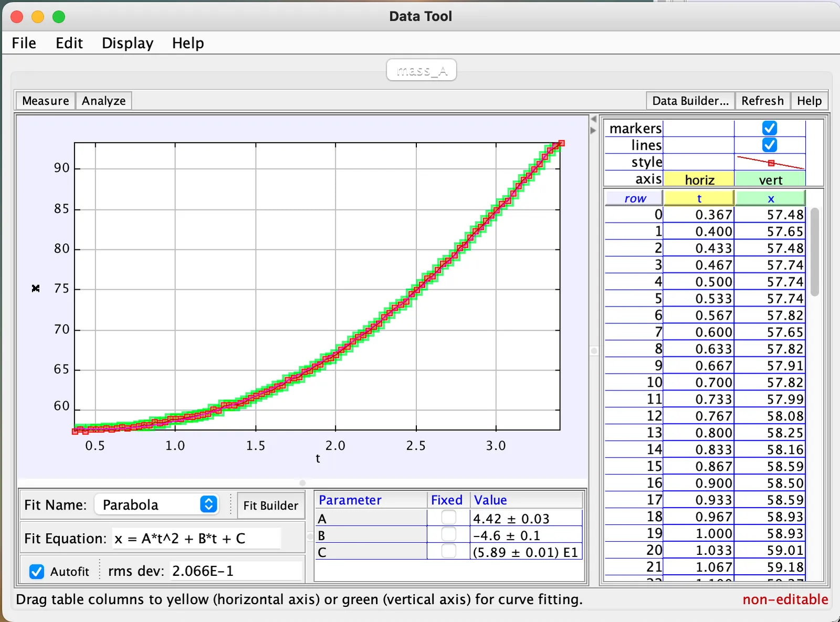Click the Fit Equation field
This screenshot has width=840, height=622.
pyautogui.click(x=196, y=539)
